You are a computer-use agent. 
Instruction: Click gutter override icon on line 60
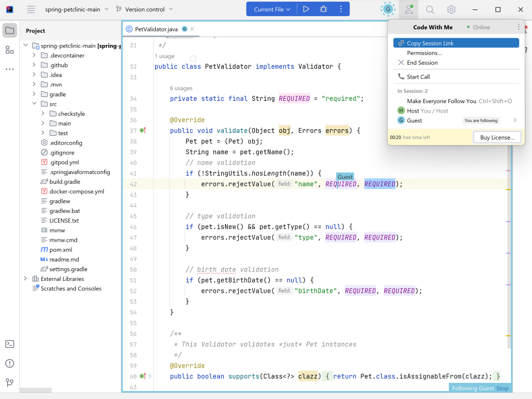pyautogui.click(x=143, y=376)
